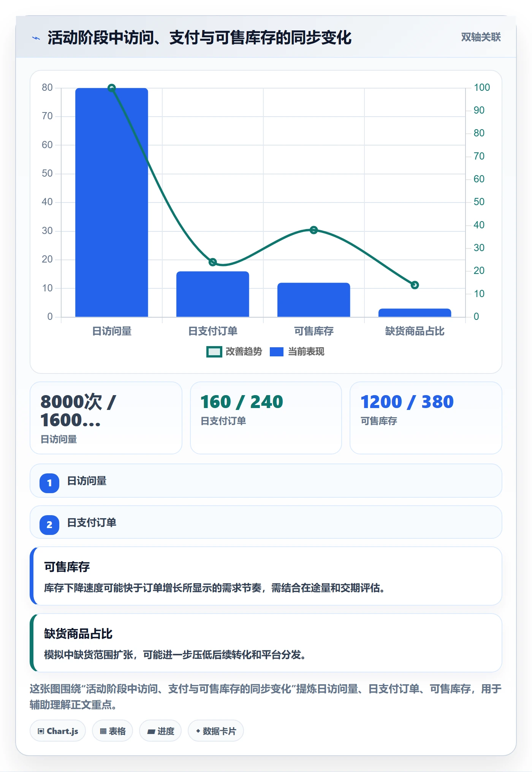Click the lightning icon beside the chart title
The width and height of the screenshot is (532, 772).
click(36, 38)
